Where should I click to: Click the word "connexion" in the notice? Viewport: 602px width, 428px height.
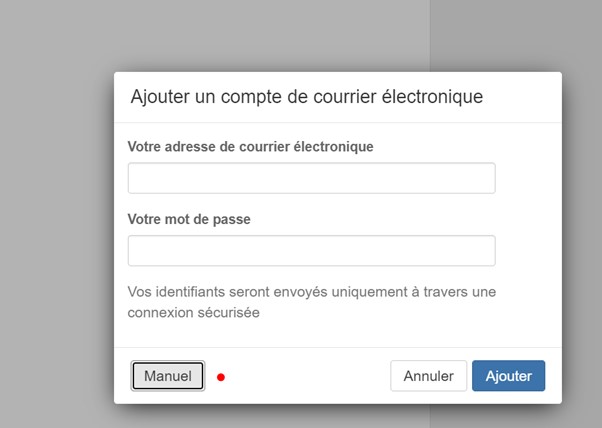tap(158, 312)
